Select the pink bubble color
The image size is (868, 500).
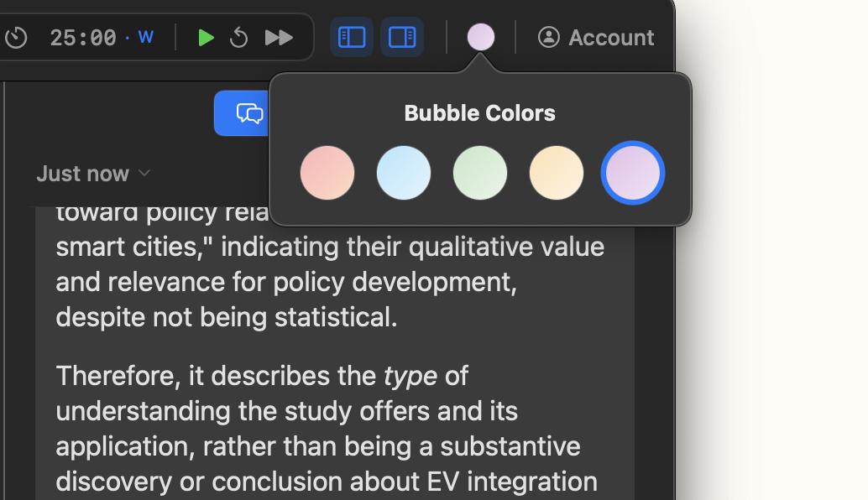pyautogui.click(x=327, y=173)
